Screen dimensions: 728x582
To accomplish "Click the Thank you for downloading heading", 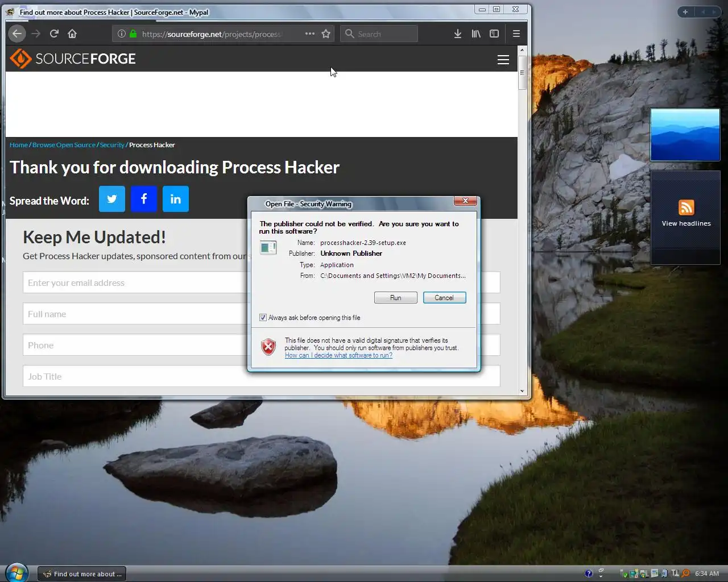I will coord(175,167).
